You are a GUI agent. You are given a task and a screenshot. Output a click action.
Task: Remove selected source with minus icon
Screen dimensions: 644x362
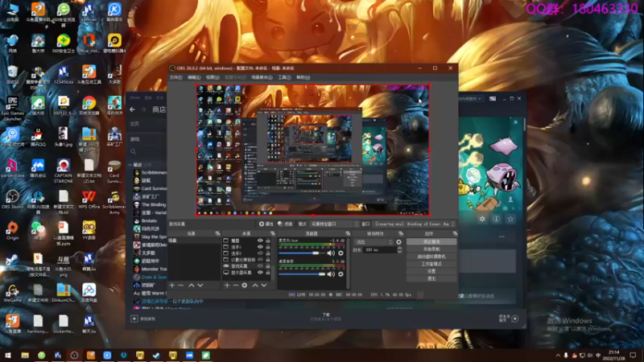tap(236, 286)
